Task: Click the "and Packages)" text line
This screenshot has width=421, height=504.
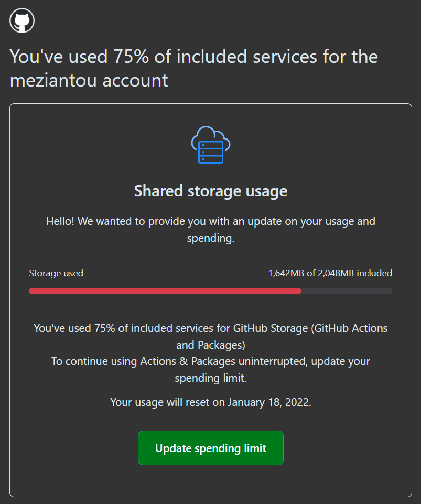Action: pos(211,345)
